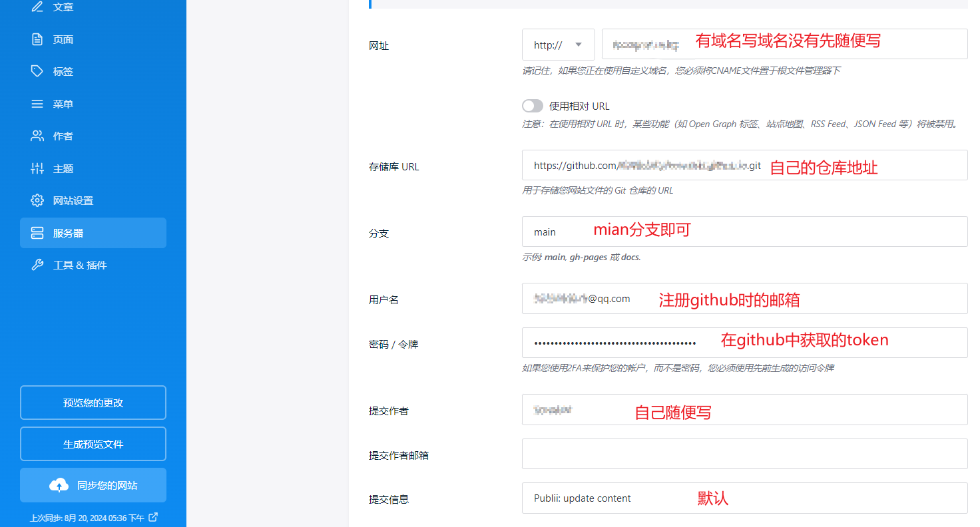Click the pencil icon next to 文章
Viewport: 980px width, 527px height.
37,7
